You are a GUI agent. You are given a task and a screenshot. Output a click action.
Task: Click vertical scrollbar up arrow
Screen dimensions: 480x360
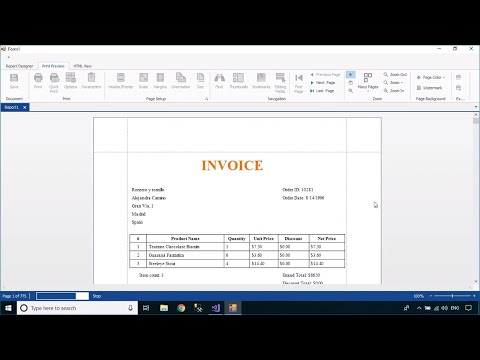(476, 115)
